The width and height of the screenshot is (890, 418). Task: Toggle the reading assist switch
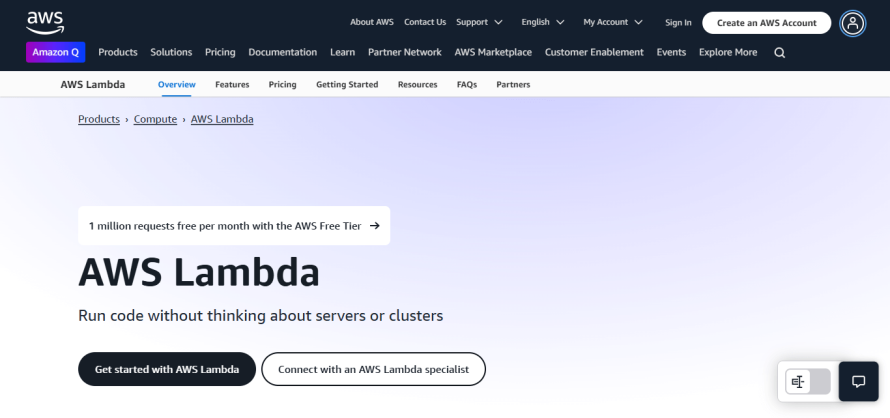pyautogui.click(x=808, y=382)
